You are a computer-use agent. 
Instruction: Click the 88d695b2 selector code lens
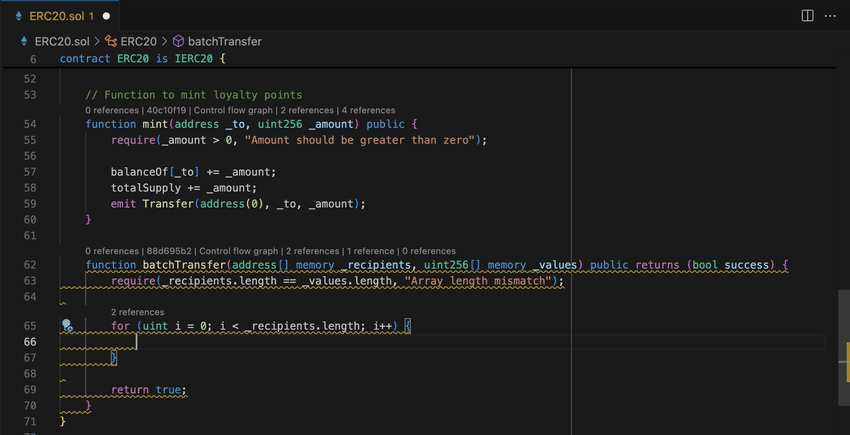point(169,251)
